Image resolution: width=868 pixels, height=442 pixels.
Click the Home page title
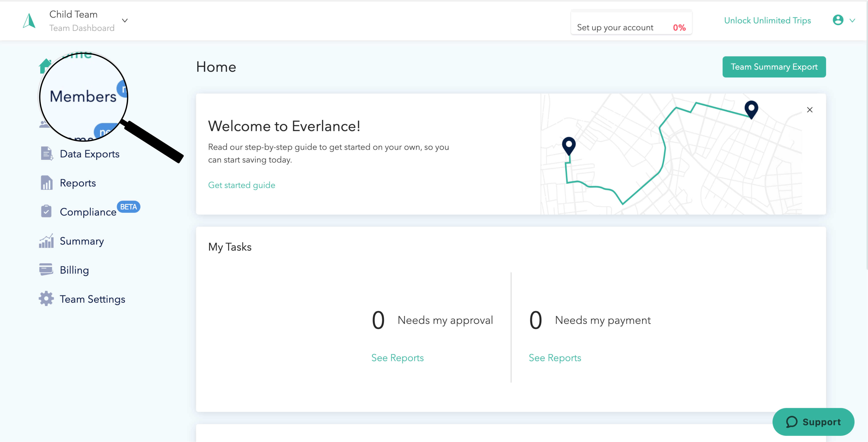click(216, 67)
